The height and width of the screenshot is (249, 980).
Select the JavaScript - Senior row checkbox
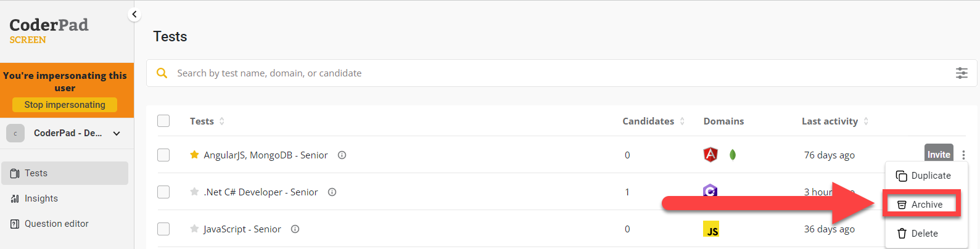163,229
